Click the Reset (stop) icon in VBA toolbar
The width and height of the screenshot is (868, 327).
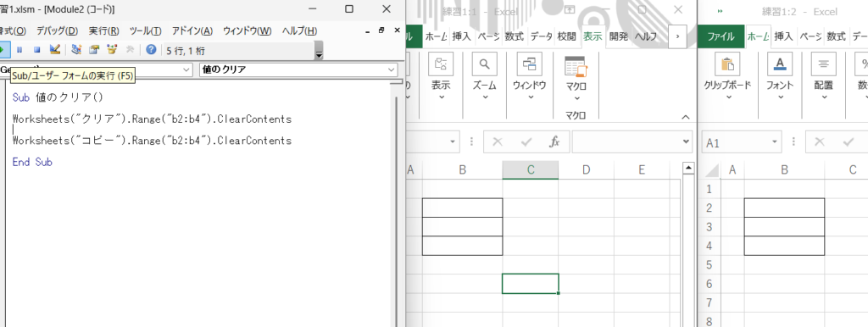click(37, 50)
